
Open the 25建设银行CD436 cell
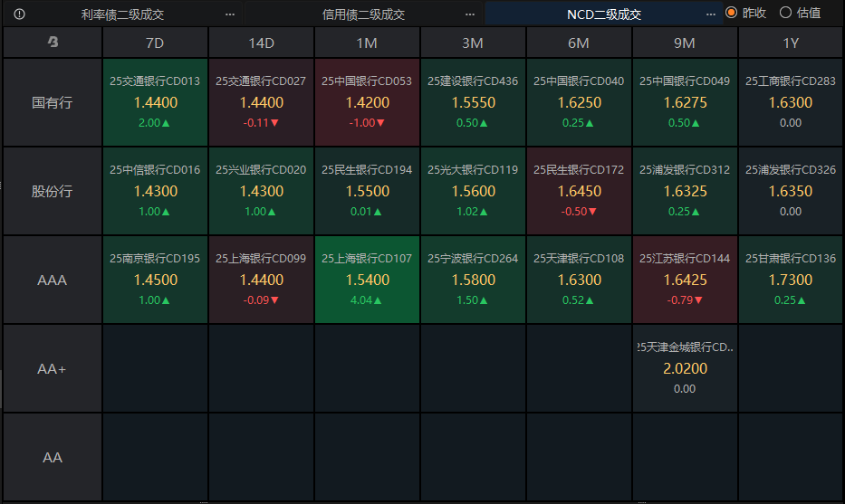[473, 102]
